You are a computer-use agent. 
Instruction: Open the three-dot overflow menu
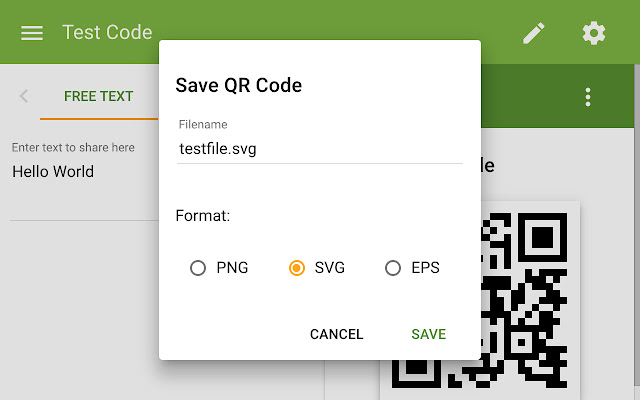tap(588, 97)
